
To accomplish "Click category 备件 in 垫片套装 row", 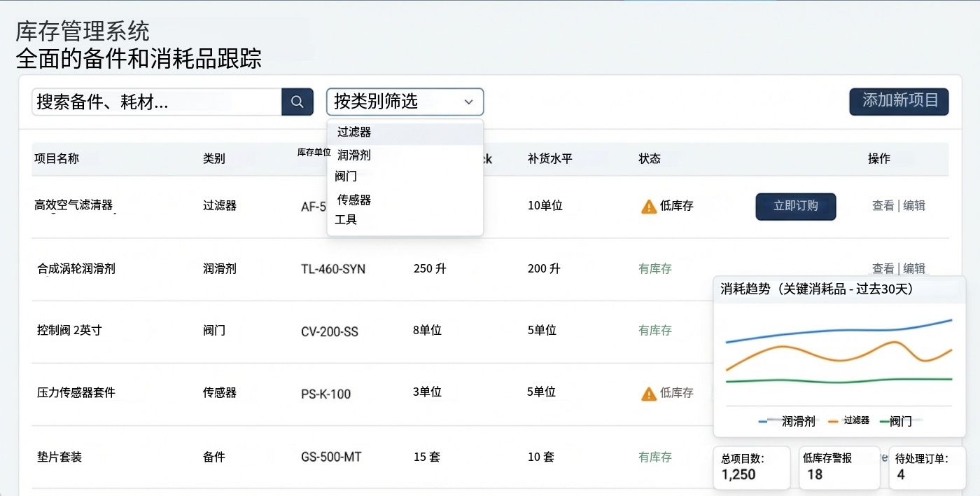I will (x=214, y=457).
